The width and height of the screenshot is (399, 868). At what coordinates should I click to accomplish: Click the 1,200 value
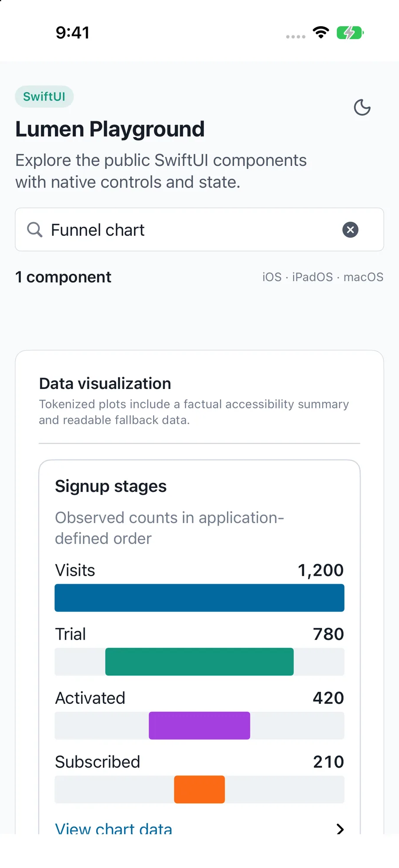[x=321, y=570]
